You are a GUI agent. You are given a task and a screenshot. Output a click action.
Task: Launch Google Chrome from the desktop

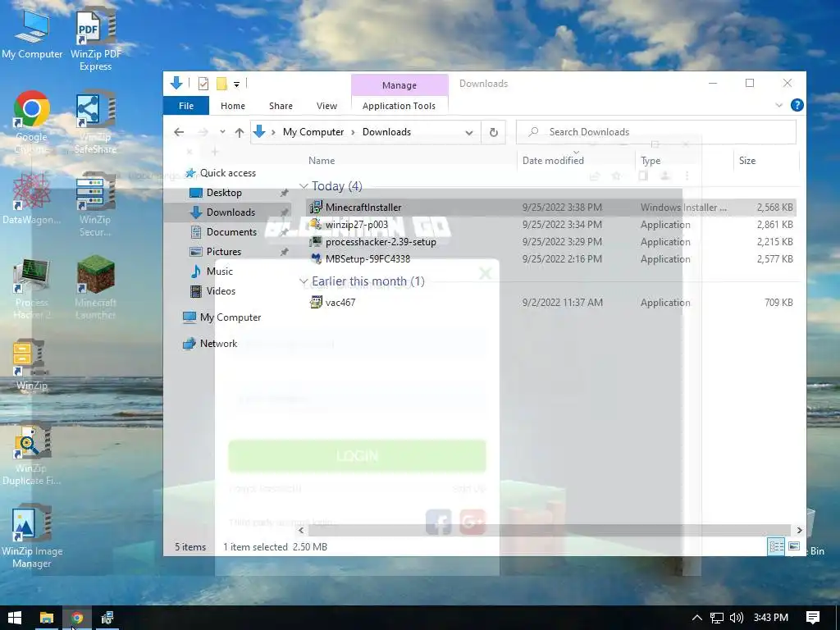tap(32, 122)
